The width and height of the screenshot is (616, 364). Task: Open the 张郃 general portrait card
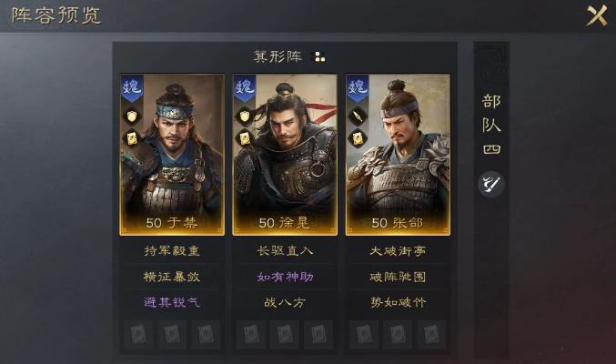tap(398, 155)
